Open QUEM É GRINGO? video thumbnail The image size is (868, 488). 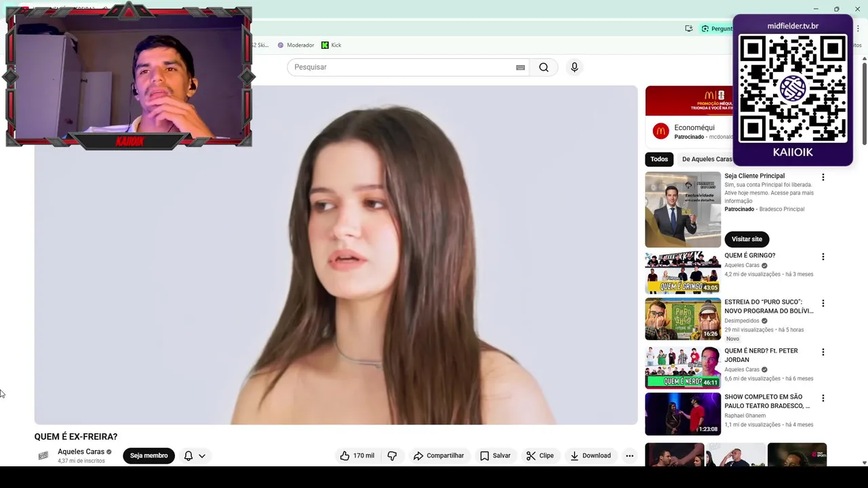coord(683,272)
